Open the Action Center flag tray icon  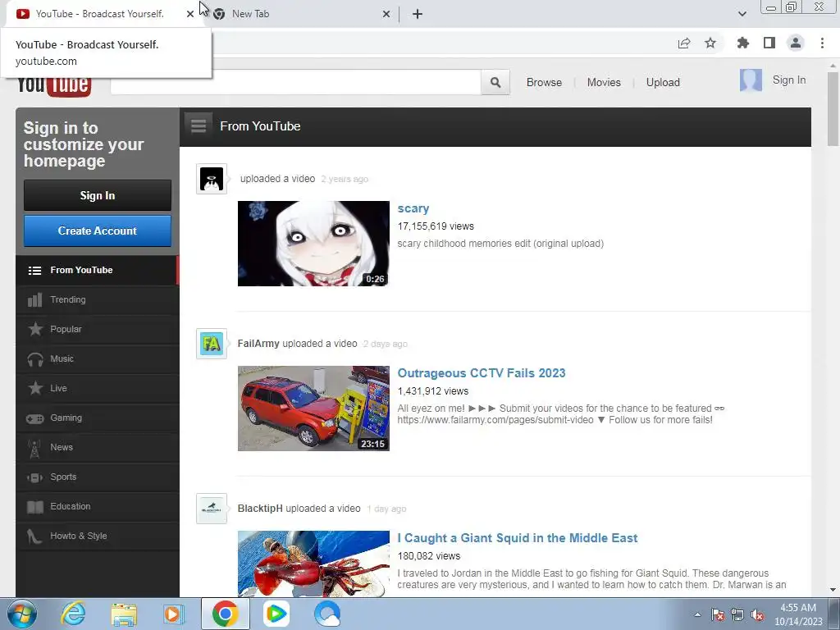pyautogui.click(x=718, y=615)
